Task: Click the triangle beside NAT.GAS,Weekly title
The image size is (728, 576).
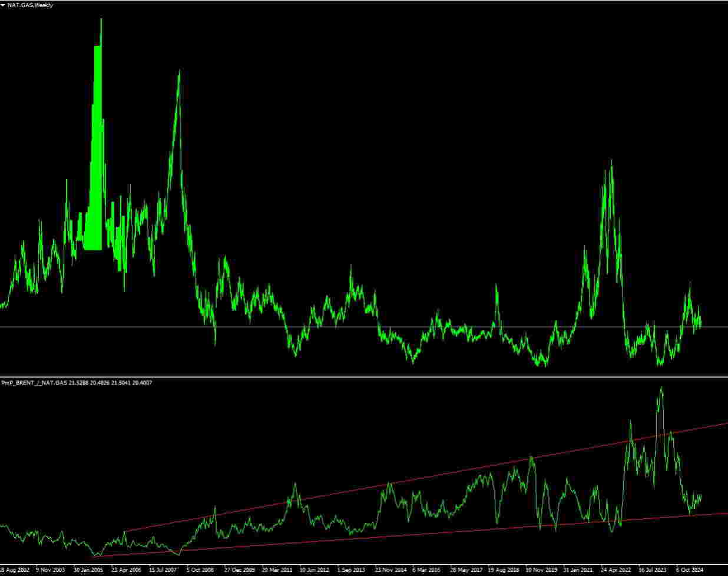Action: 3,5
